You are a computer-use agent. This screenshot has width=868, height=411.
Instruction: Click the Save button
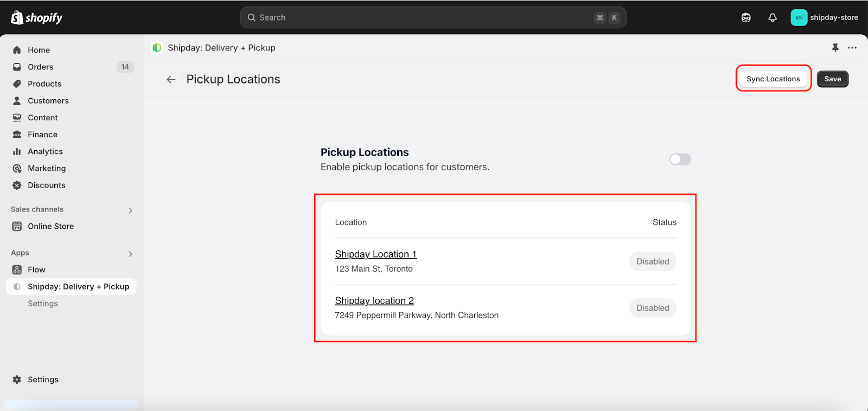(833, 79)
